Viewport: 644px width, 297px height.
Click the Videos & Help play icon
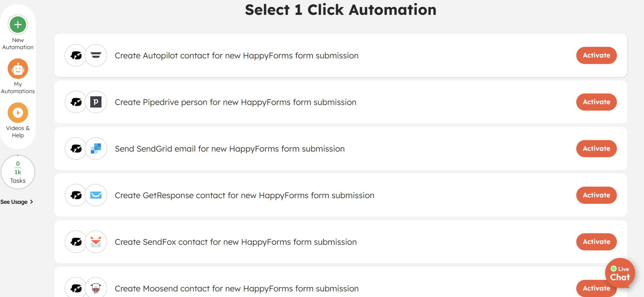18,112
